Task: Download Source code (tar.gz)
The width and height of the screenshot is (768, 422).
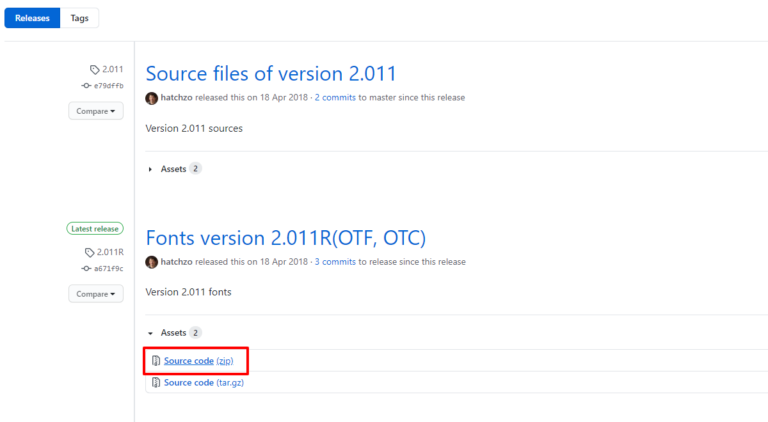Action: pyautogui.click(x=203, y=382)
